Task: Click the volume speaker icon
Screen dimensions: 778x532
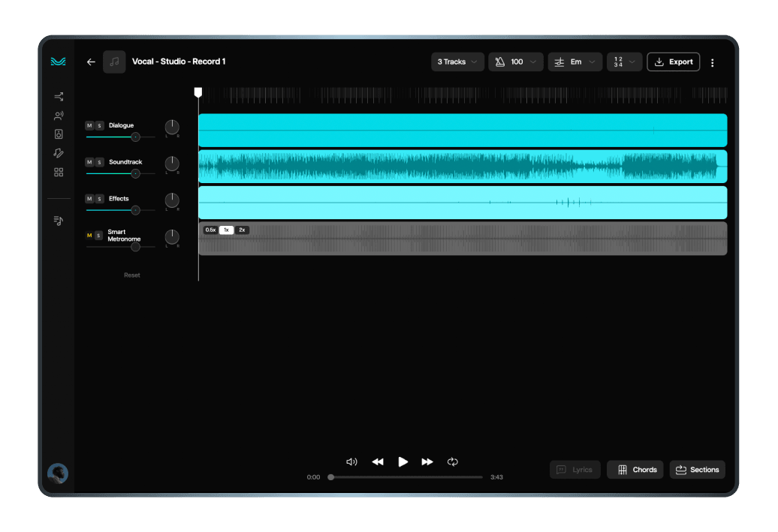Action: tap(351, 462)
